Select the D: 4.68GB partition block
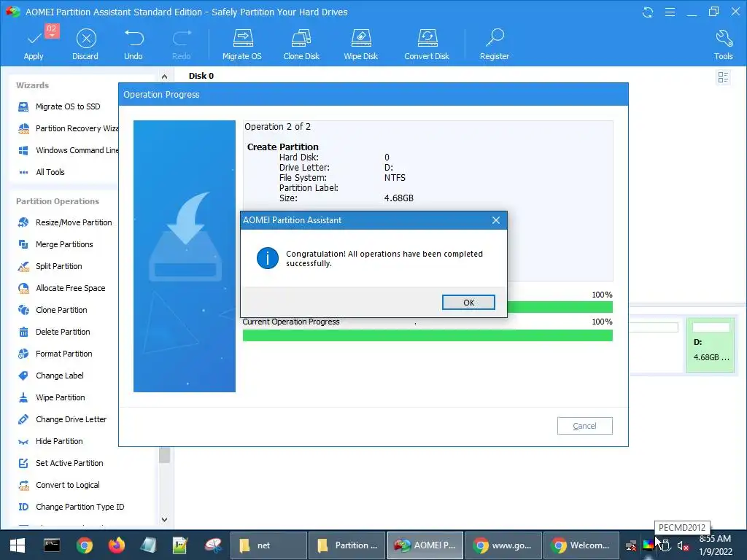 [x=711, y=345]
